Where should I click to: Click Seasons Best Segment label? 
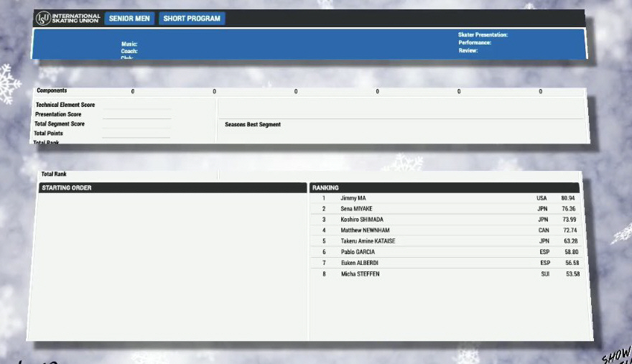coord(253,124)
